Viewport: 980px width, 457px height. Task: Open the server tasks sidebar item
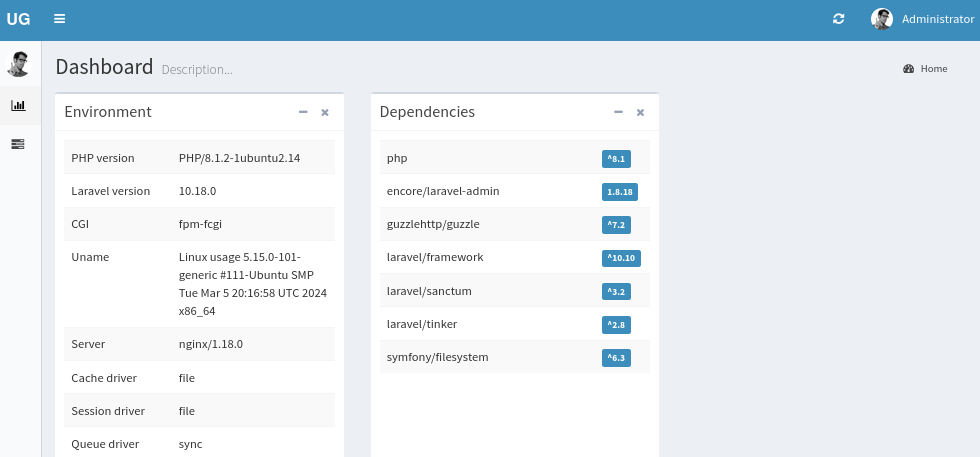[x=18, y=144]
